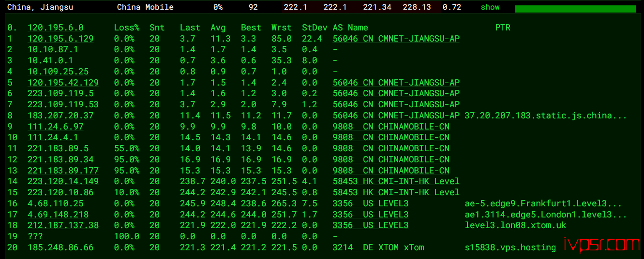The image size is (644, 259).
Task: Select PTR text ae1.3114.edge5.London1.level3...
Action: (x=546, y=215)
